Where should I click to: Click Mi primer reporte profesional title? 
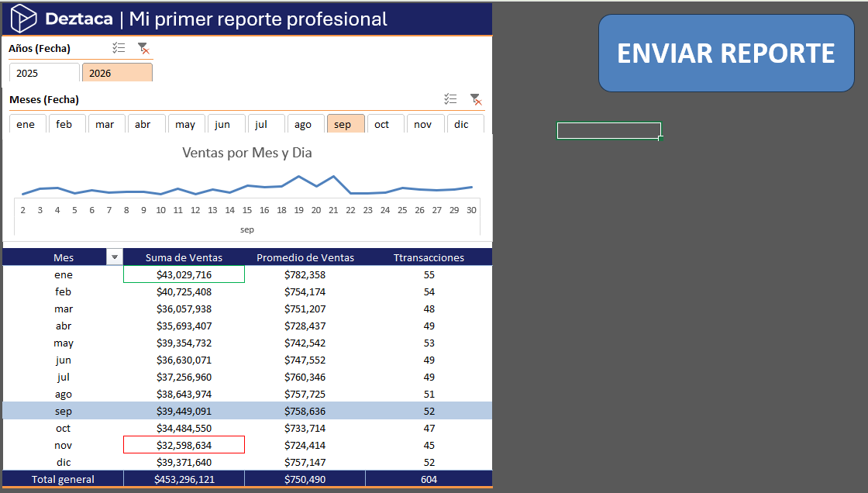coord(258,19)
